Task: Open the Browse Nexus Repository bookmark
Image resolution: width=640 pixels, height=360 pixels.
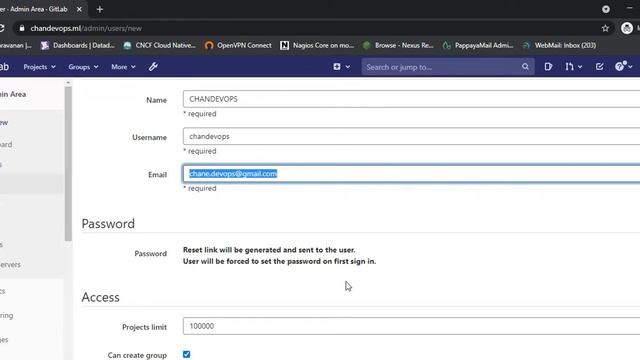Action: [x=398, y=45]
